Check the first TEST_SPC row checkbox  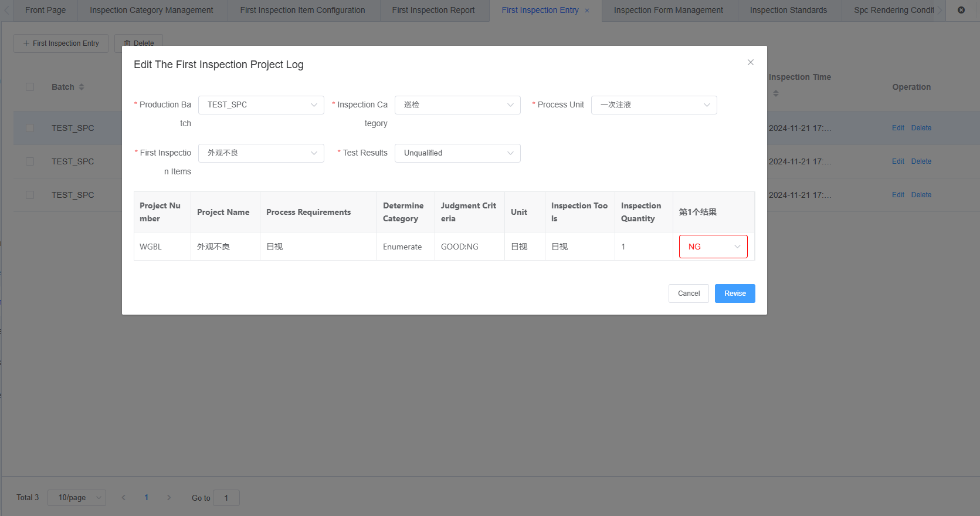pyautogui.click(x=30, y=128)
